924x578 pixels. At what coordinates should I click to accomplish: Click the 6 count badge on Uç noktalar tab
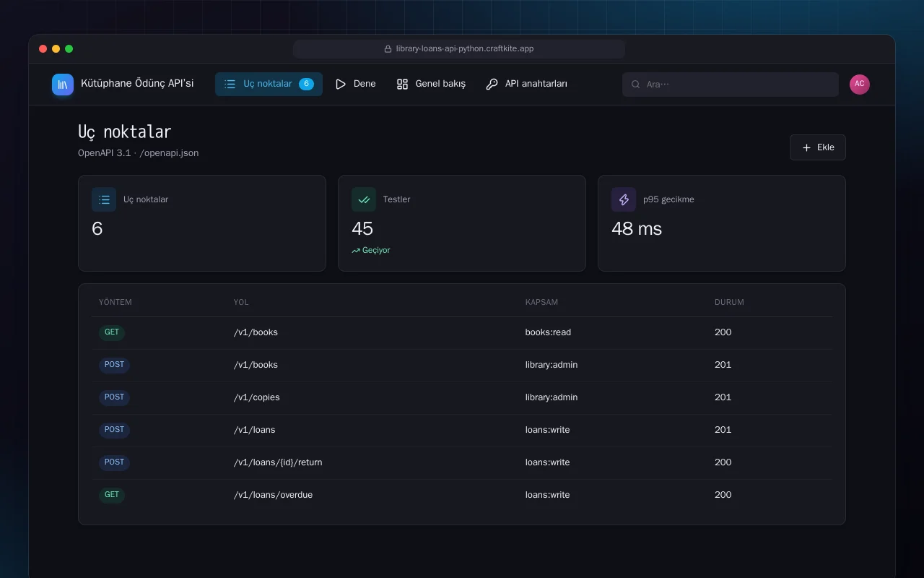tap(306, 84)
